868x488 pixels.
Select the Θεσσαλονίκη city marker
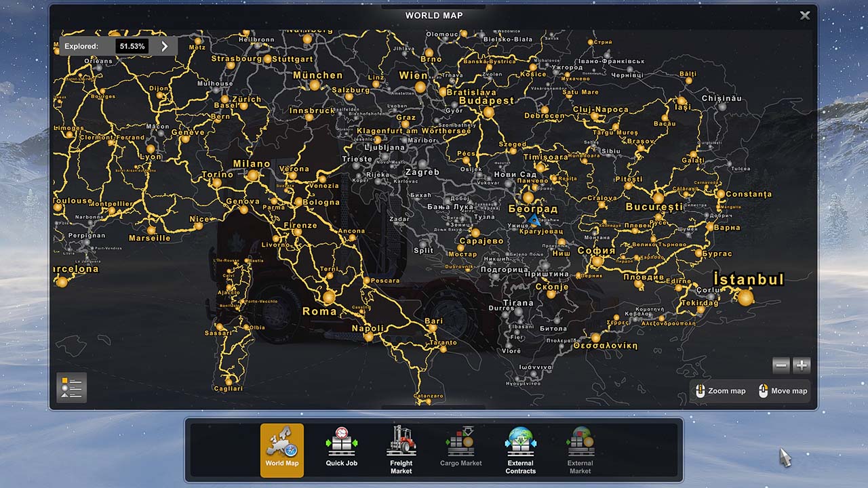595,337
